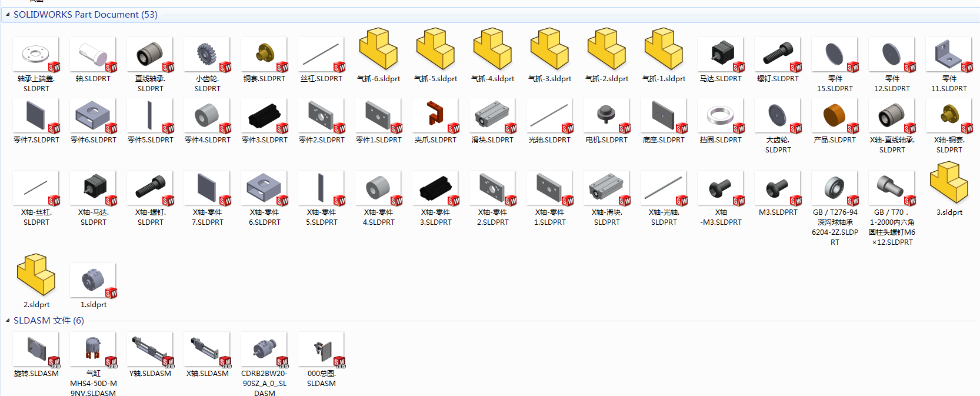Select the GB/T70 内六角圆柱头螺钉 icon

pos(892,188)
